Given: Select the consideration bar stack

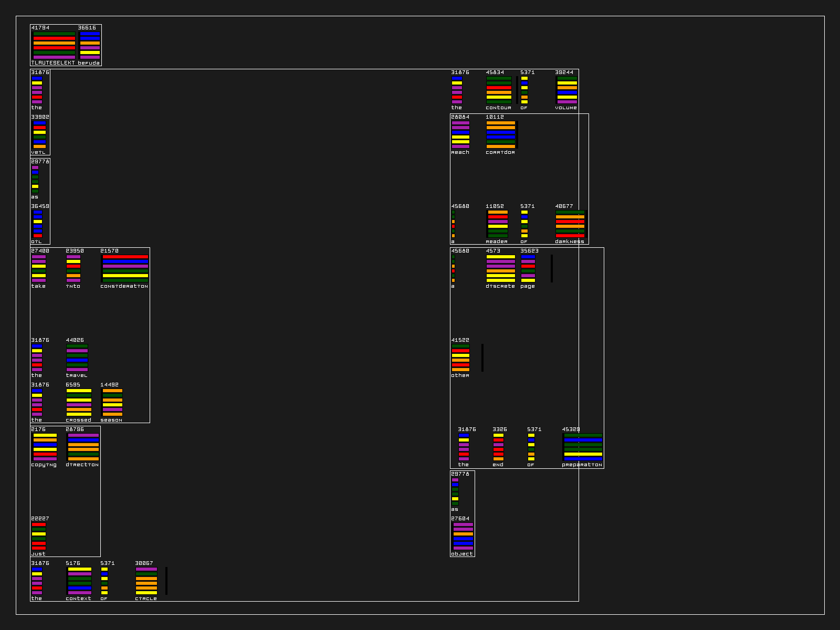Looking at the screenshot, I should [125, 268].
